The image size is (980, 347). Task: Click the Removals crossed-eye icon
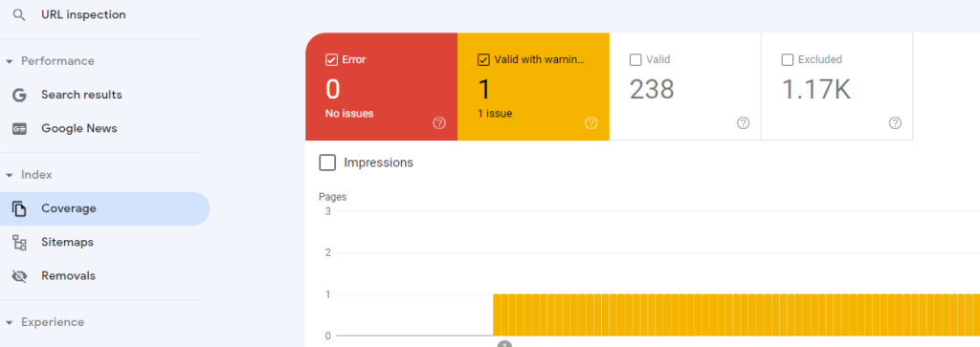(19, 276)
